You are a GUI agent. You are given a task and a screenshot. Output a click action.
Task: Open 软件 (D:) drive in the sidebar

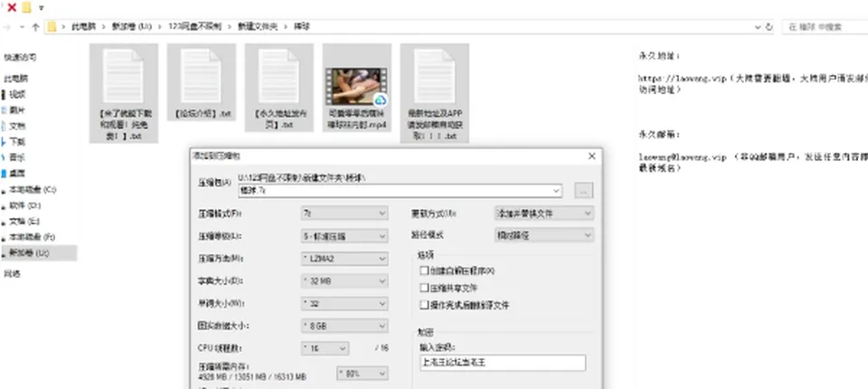point(25,205)
